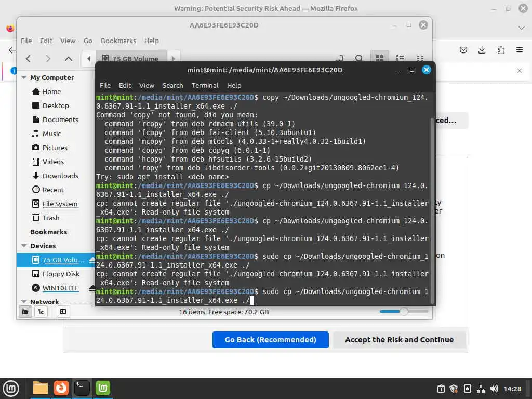Viewport: 532px width, 399px height.
Task: Open the volume control tray icon
Action: (494, 389)
